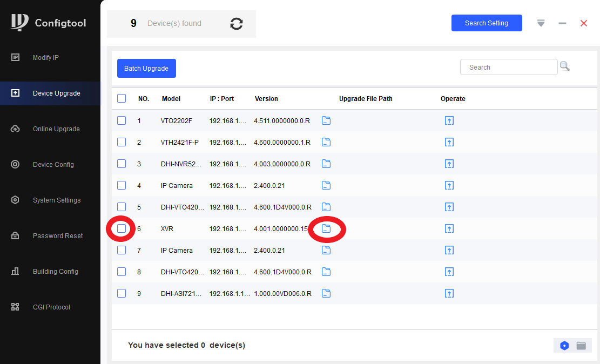Browse upgrade file for DHI-NVR52 device
The image size is (600, 364).
pos(326,164)
